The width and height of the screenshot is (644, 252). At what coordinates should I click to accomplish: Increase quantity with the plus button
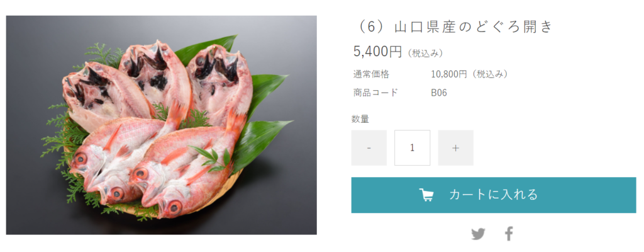pyautogui.click(x=455, y=148)
